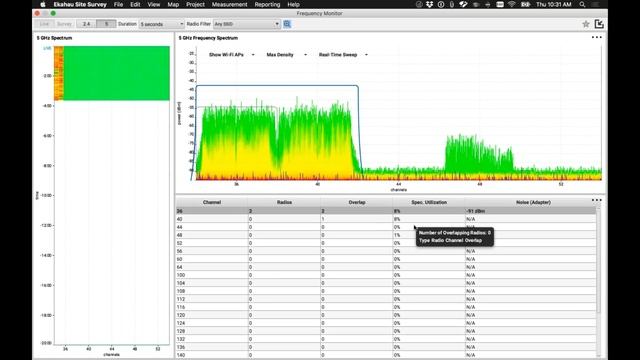The image size is (640, 360).
Task: Sort table by Channel column header
Action: pyautogui.click(x=212, y=202)
